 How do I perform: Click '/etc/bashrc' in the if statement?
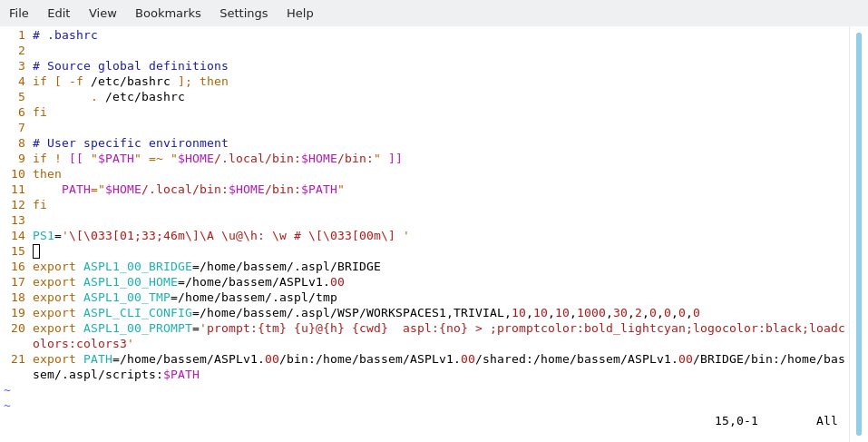131,82
